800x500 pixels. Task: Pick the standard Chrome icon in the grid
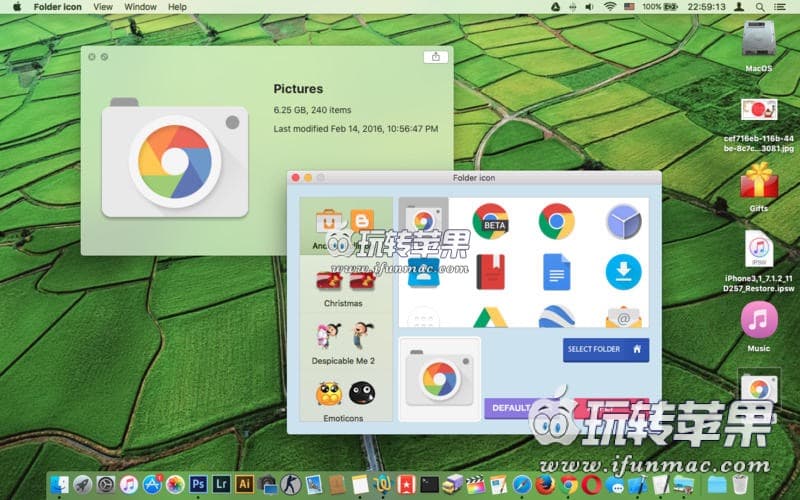(557, 221)
